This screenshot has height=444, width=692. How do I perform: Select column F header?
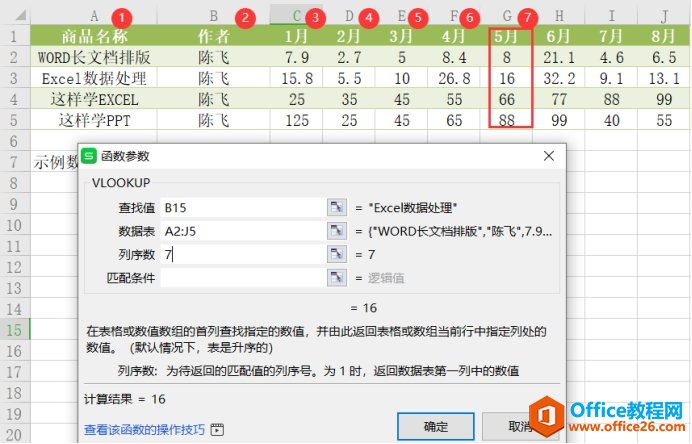454,16
